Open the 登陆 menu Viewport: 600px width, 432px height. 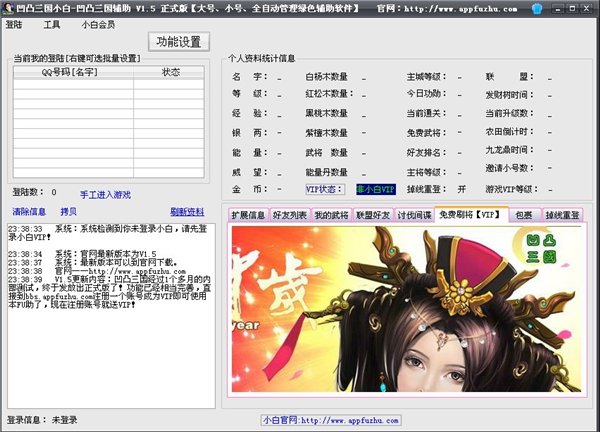[x=14, y=25]
